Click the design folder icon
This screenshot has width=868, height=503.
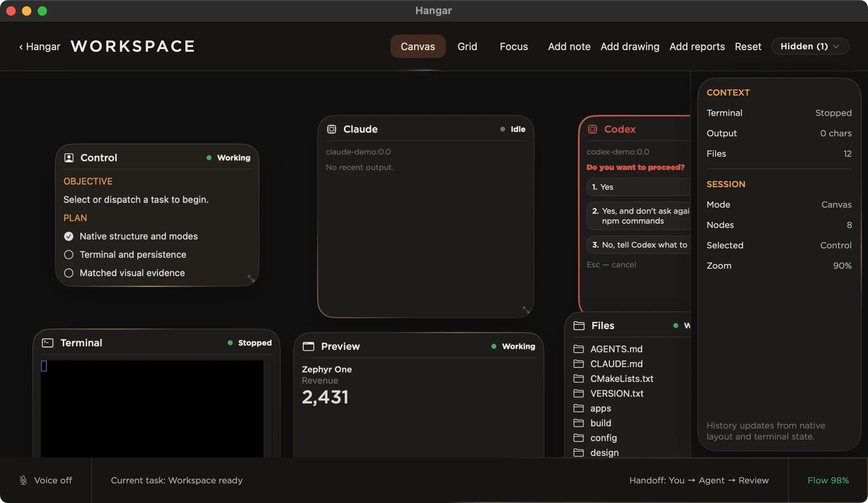tap(579, 452)
